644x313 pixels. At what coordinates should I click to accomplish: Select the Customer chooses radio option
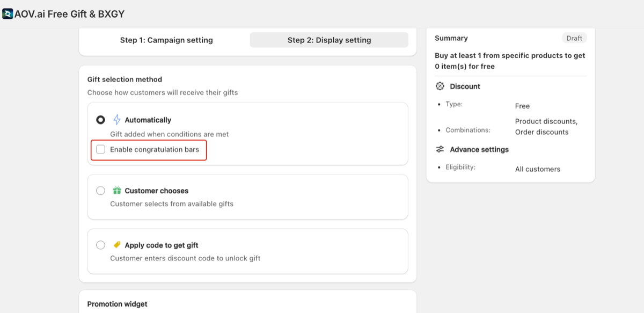[100, 191]
